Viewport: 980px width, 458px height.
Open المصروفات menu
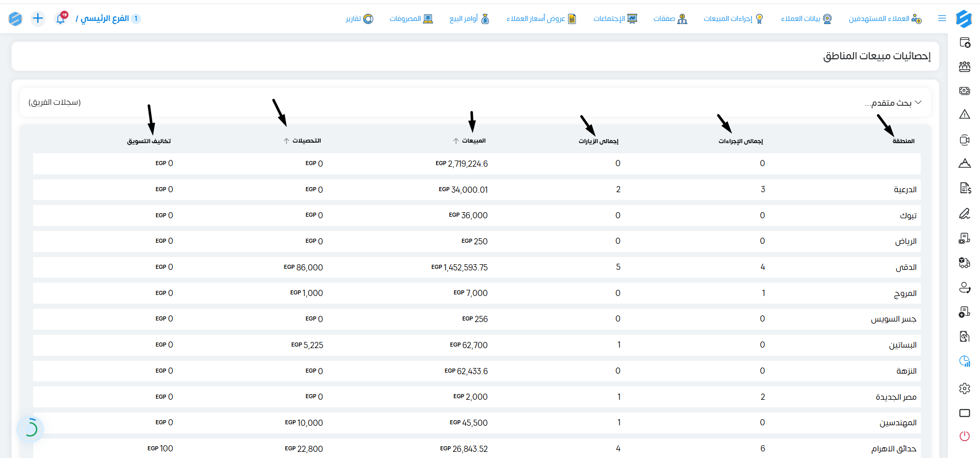[411, 19]
